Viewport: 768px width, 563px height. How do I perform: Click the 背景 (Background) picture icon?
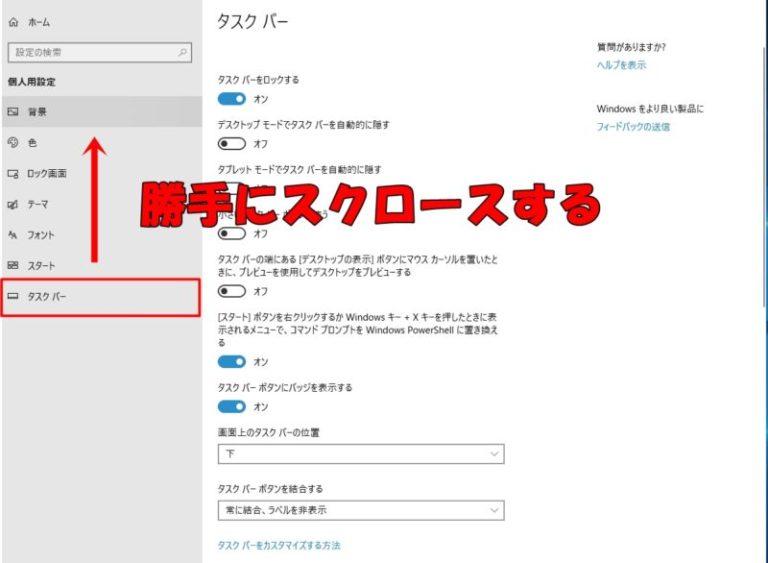pyautogui.click(x=13, y=112)
